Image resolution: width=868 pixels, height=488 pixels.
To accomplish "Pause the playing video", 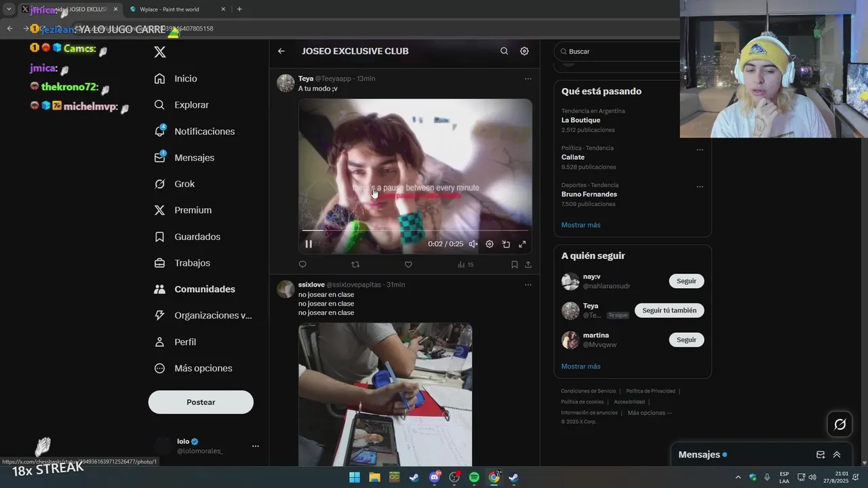I will 309,244.
